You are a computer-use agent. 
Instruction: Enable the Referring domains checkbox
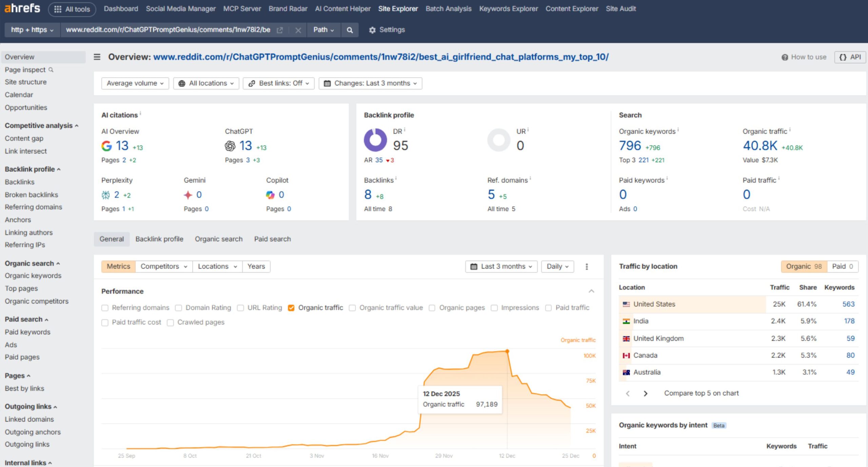(105, 308)
